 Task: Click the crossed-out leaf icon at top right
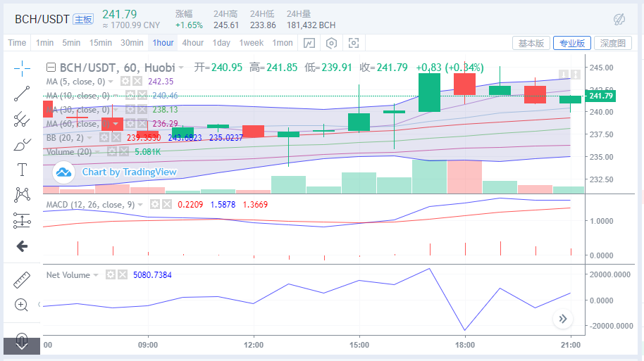tap(619, 19)
